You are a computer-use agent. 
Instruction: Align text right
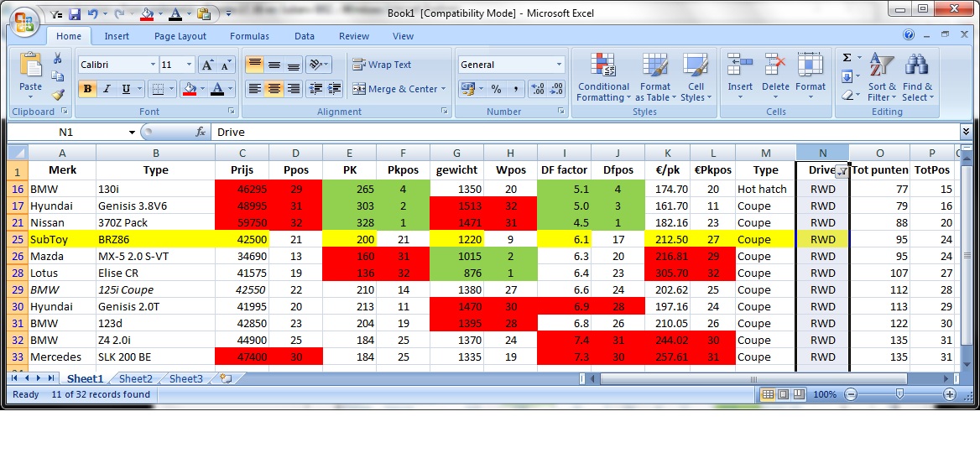click(x=293, y=89)
